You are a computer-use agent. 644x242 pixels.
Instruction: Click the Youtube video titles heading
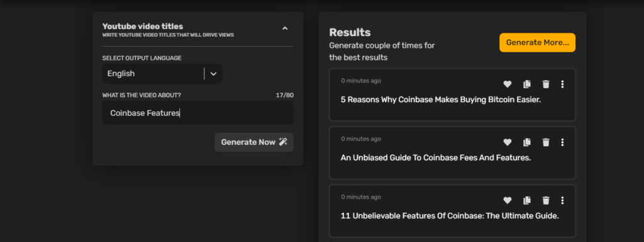(143, 26)
